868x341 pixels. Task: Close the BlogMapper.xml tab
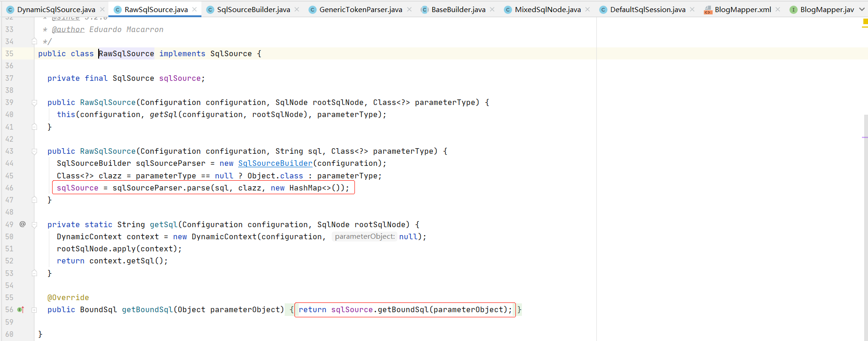point(778,9)
